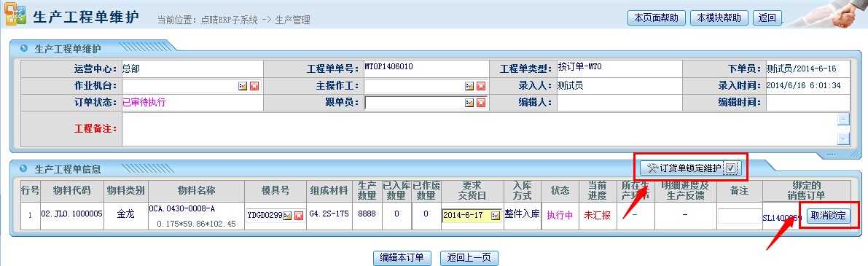868x266 pixels.
Task: Clear 作业机台 field with red X icon
Action: pos(254,86)
